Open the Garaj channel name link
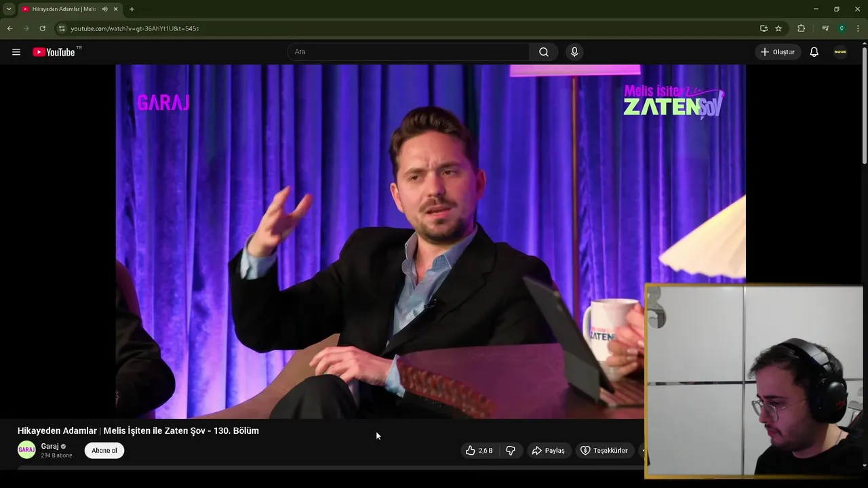This screenshot has height=488, width=868. 50,446
